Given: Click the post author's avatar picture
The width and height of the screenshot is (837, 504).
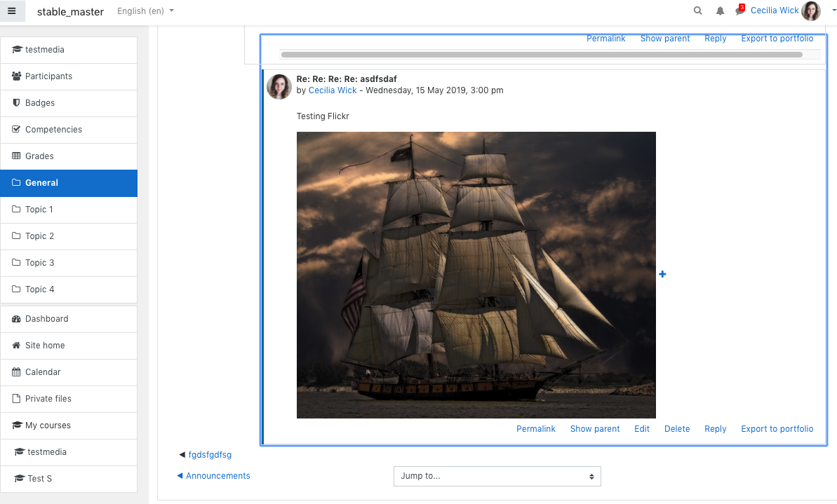Looking at the screenshot, I should tap(279, 87).
